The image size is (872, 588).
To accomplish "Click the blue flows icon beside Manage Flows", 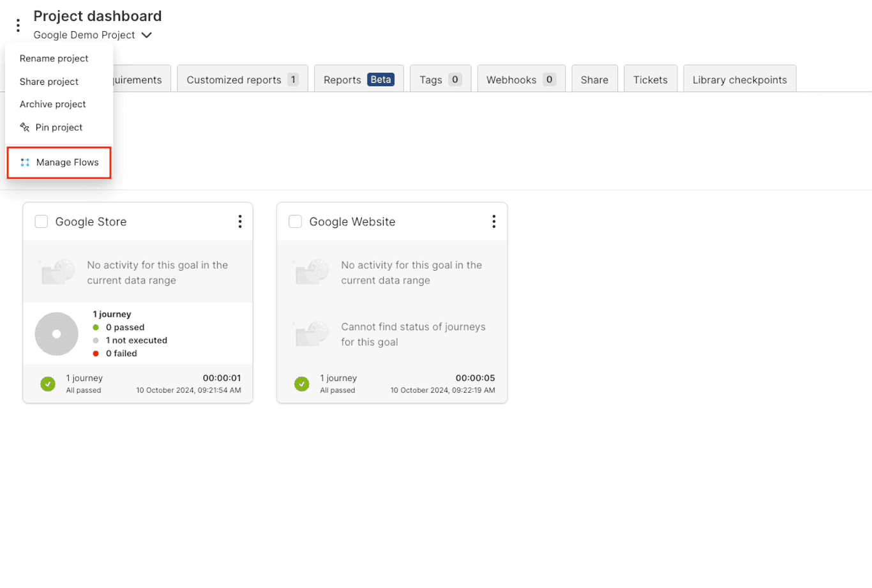I will click(25, 162).
